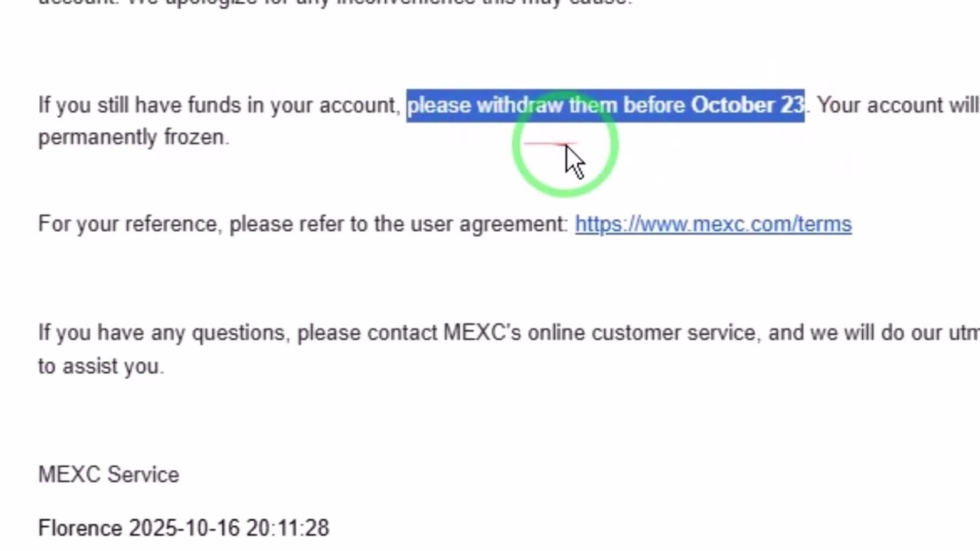Click the word 'withdraw' in the highlighted selection
The height and width of the screenshot is (551, 980).
(520, 105)
